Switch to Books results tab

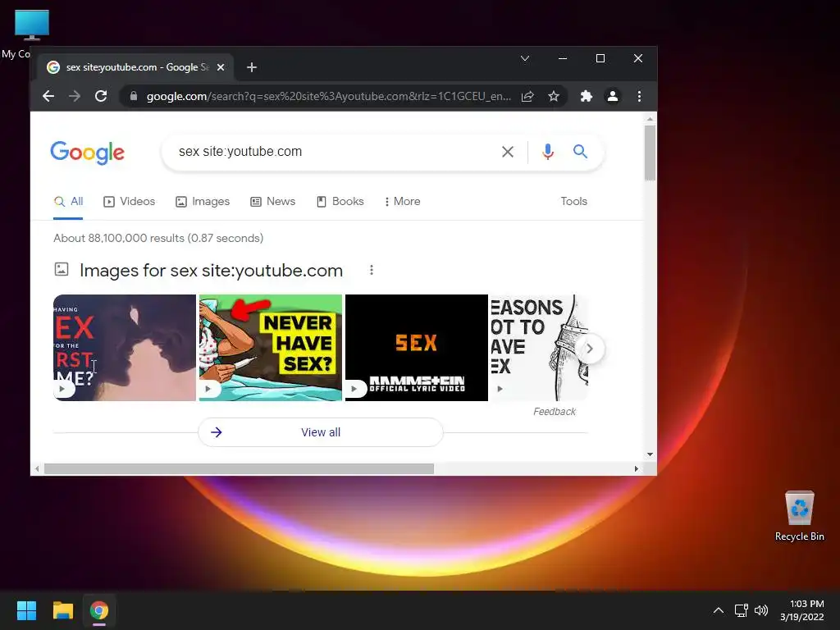coord(340,202)
